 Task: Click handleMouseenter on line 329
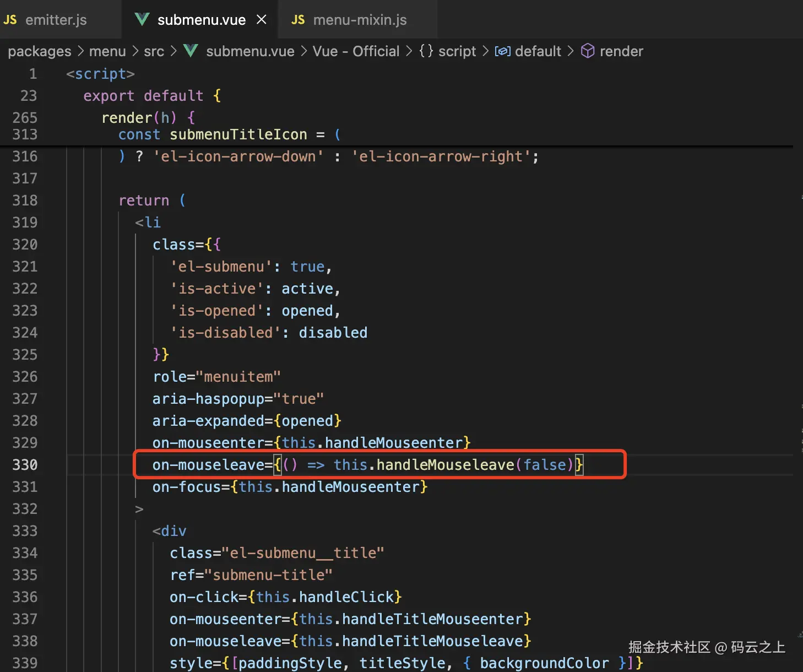[x=393, y=443]
